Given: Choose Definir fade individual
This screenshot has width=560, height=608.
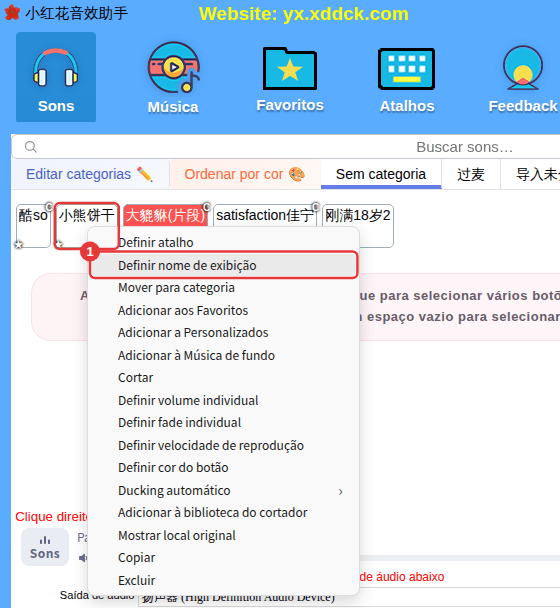Looking at the screenshot, I should 224,423.
